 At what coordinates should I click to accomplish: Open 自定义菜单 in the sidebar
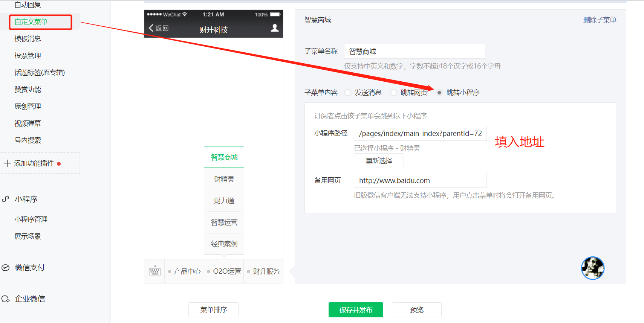point(31,22)
